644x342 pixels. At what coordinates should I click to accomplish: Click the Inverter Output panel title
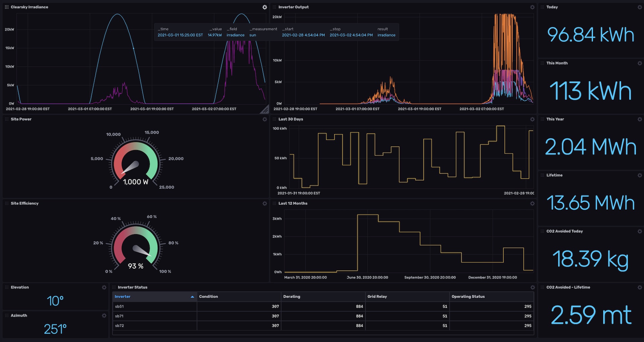293,7
